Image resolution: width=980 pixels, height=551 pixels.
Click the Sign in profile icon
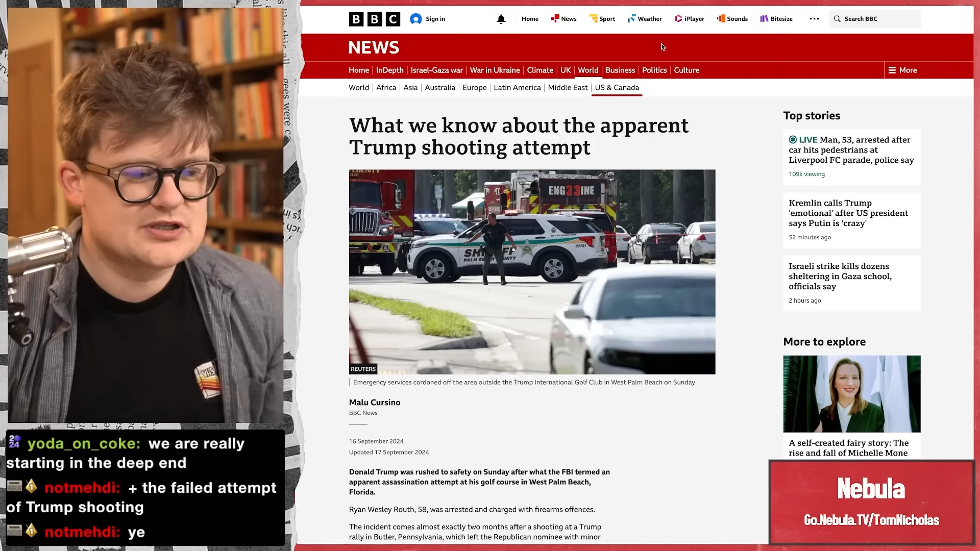(415, 19)
